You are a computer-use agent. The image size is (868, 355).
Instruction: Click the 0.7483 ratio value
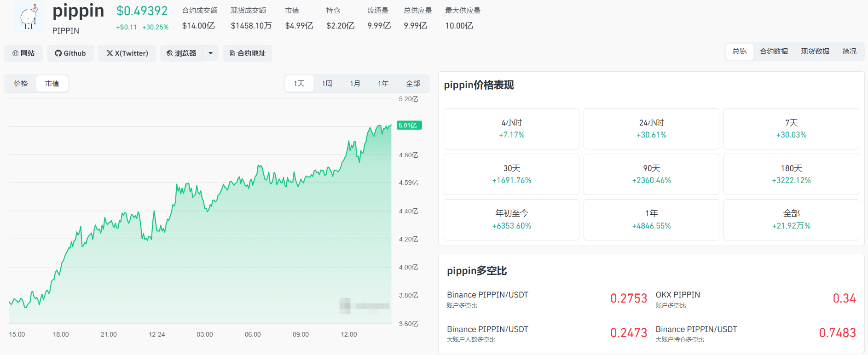[x=837, y=333]
